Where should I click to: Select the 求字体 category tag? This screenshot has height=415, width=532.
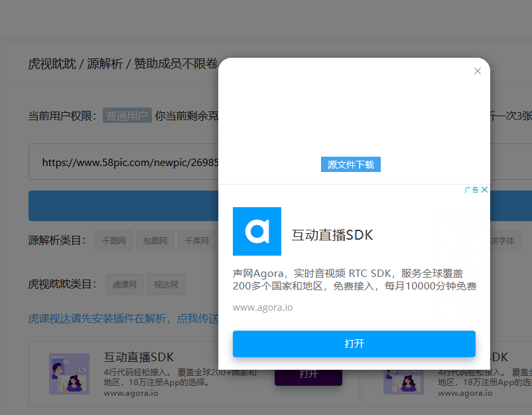point(505,240)
